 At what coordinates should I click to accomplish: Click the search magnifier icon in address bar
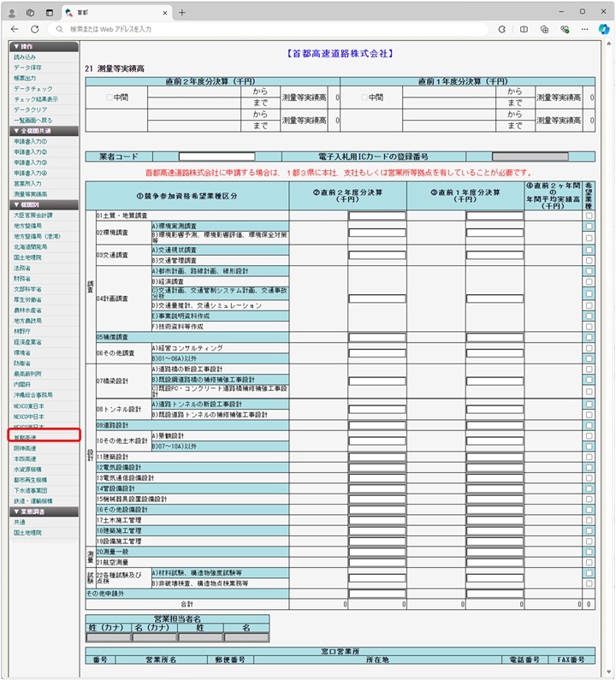point(59,29)
